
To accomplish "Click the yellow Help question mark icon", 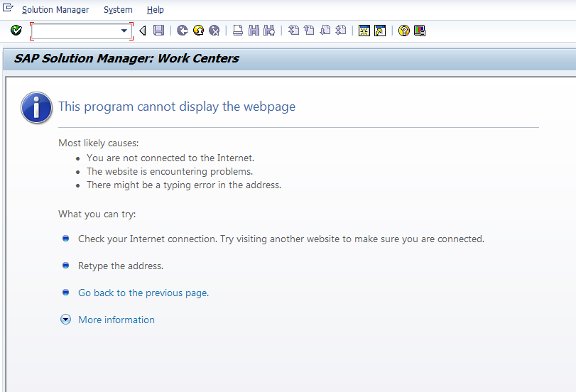I will coord(403,31).
